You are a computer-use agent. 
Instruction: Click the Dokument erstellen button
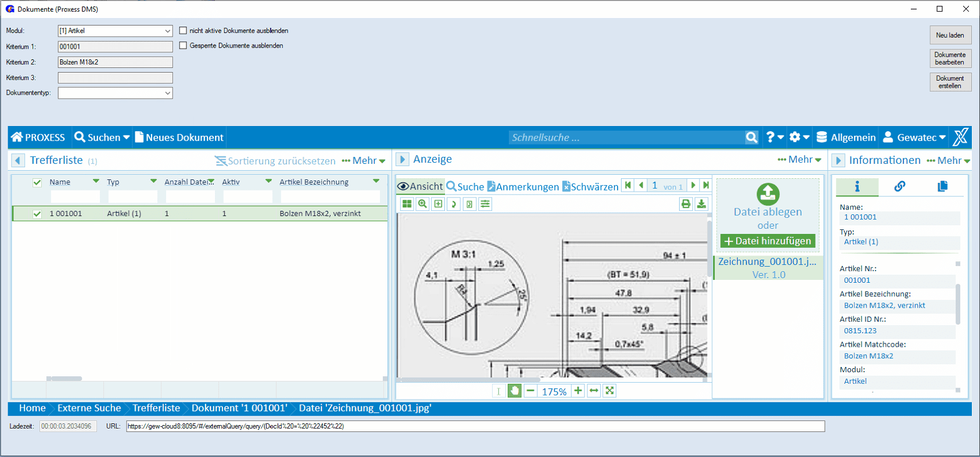coord(950,82)
